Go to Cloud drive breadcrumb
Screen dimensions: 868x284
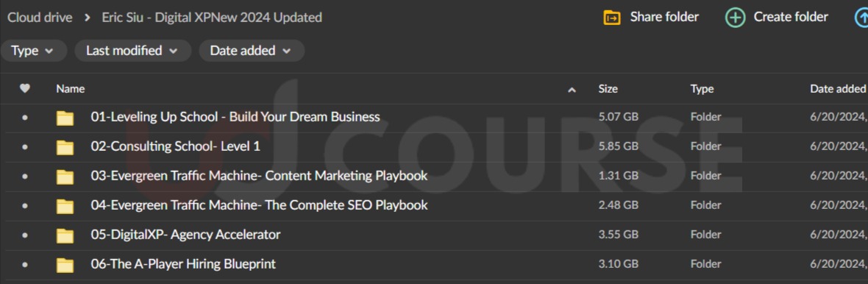click(x=40, y=17)
